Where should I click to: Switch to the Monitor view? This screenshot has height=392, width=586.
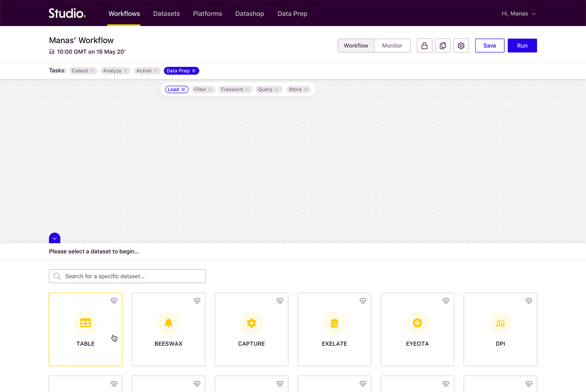tap(392, 46)
